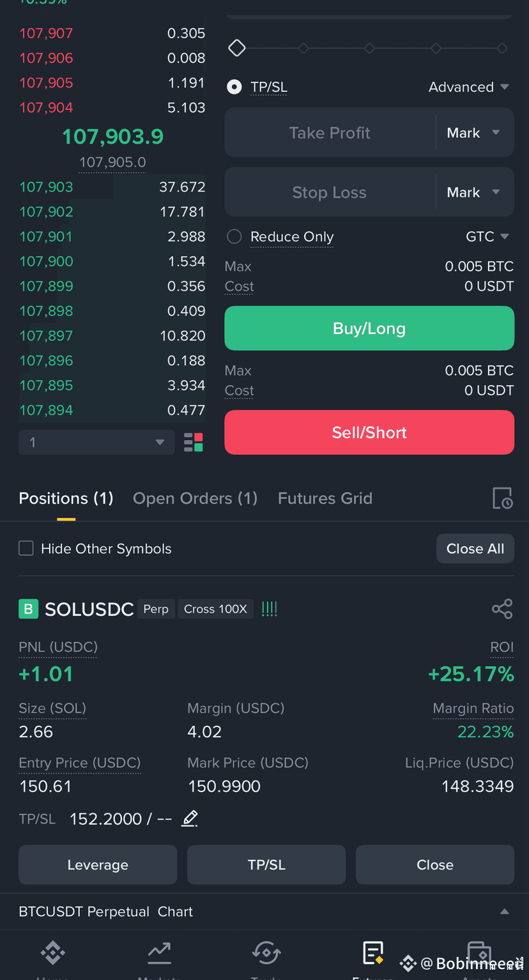
Task: Share the SOLUSDC position
Action: pos(502,609)
